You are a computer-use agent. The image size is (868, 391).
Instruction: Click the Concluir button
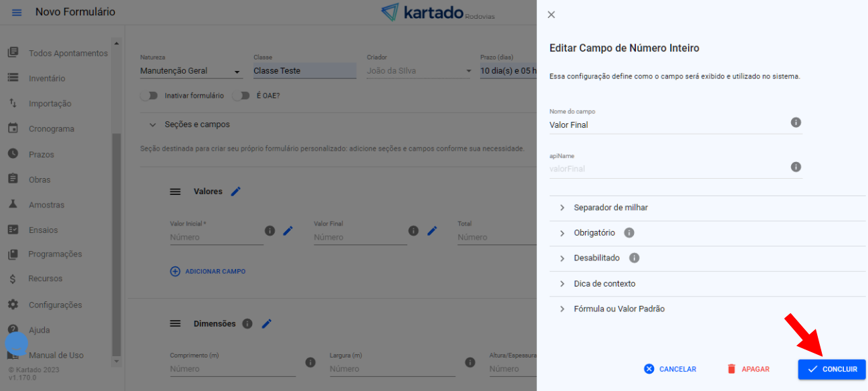pyautogui.click(x=831, y=369)
